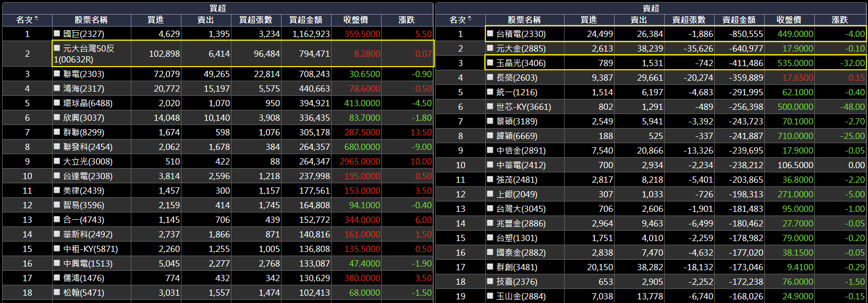
Task: Tick the checkbox for 聯電(2303)
Action: [57, 73]
